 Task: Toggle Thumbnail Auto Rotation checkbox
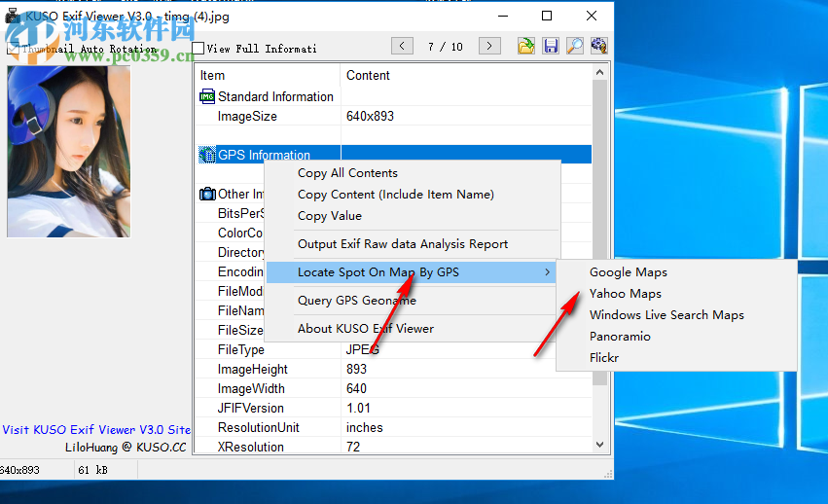point(13,49)
